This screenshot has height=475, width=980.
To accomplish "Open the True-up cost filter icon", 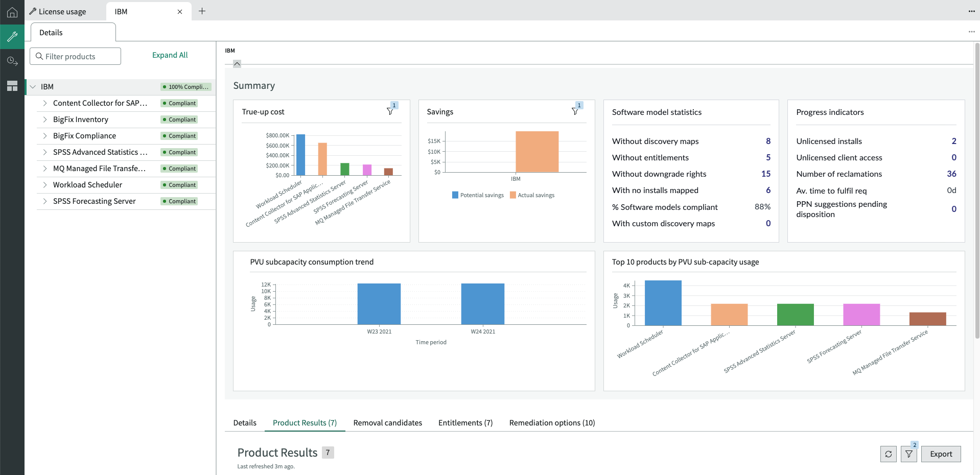I will coord(390,111).
